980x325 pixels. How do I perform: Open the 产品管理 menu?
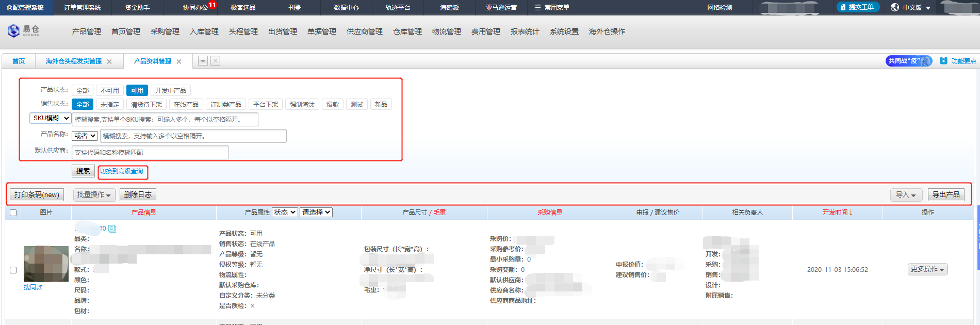pyautogui.click(x=87, y=31)
